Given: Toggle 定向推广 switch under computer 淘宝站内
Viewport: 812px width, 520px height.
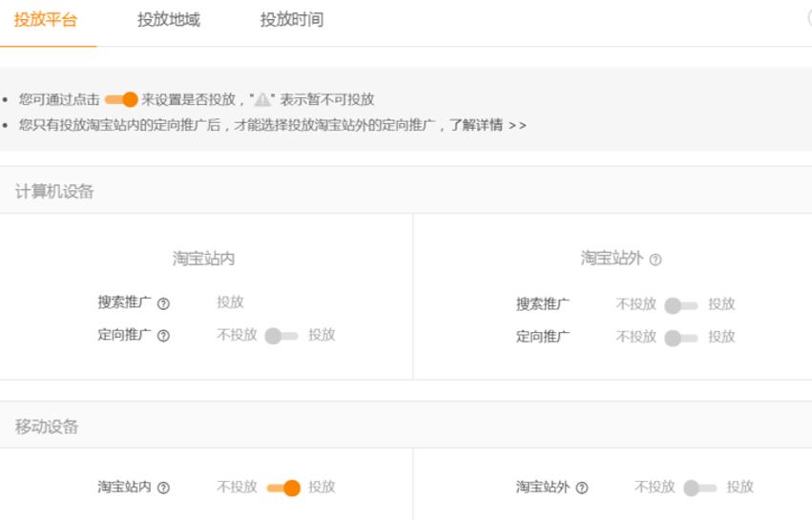Looking at the screenshot, I should (x=281, y=336).
